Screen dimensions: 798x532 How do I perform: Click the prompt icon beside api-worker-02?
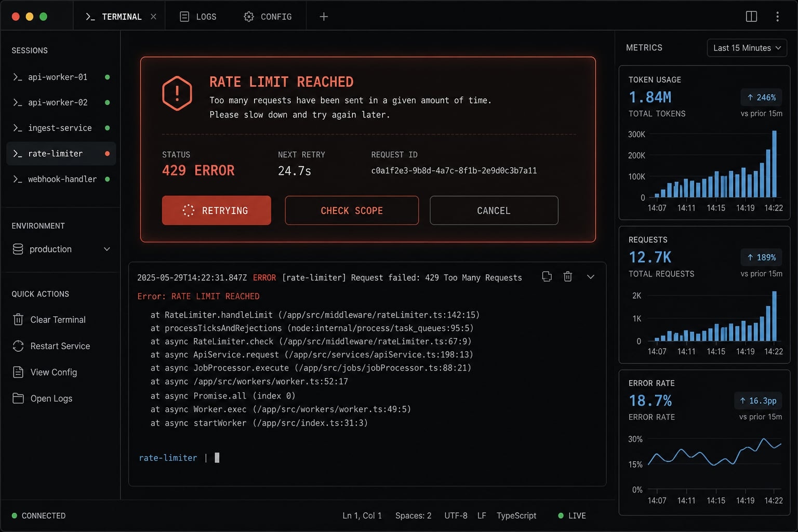point(18,102)
